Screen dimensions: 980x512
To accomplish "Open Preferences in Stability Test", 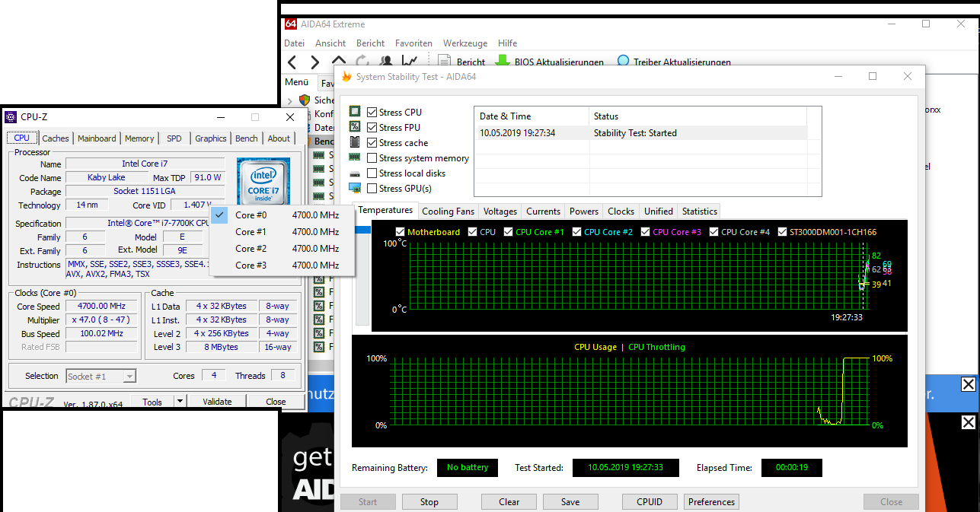I will point(712,502).
